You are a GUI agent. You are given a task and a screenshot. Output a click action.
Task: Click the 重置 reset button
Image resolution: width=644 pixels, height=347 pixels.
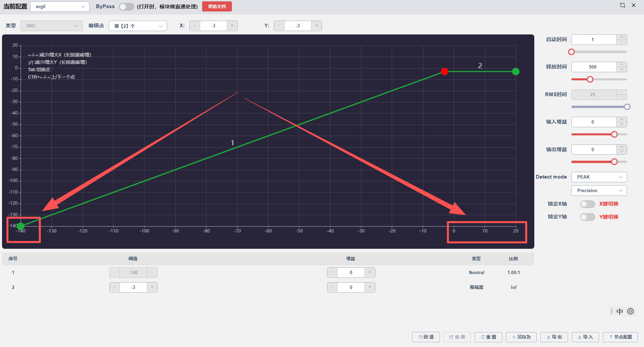click(x=488, y=337)
